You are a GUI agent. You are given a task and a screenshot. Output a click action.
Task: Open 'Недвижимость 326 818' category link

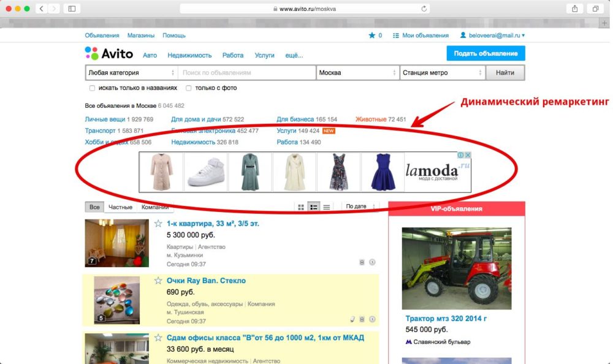coord(205,142)
